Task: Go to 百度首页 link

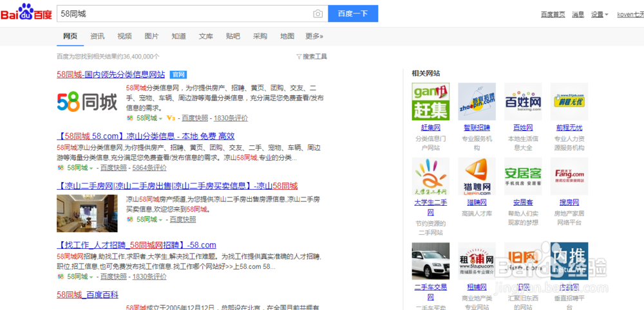Action: coord(553,14)
